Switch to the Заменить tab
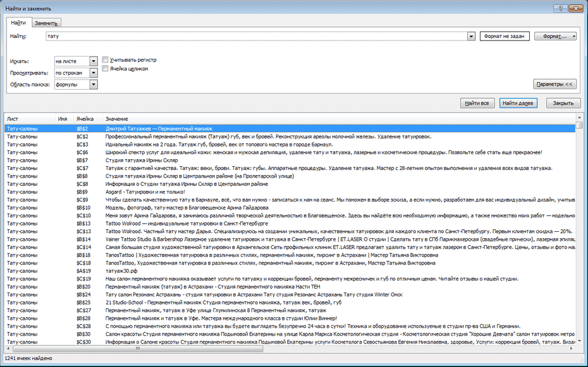Image resolution: width=588 pixels, height=367 pixels. (x=46, y=23)
